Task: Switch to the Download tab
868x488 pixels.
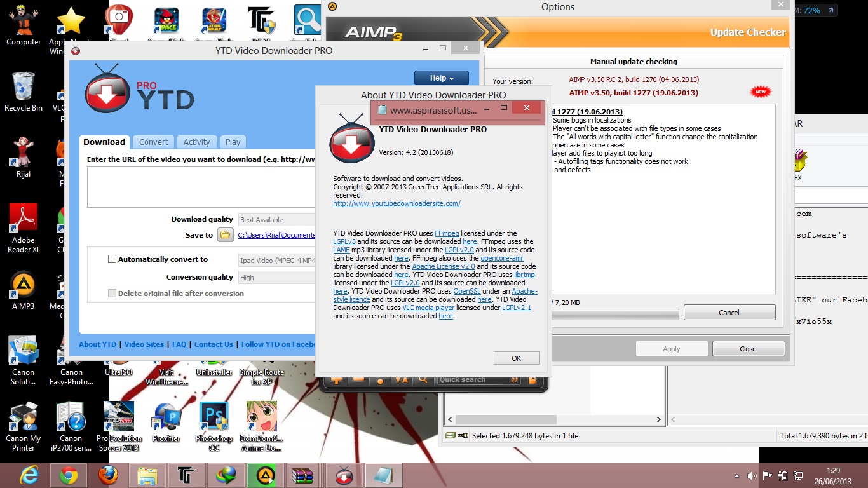Action: click(x=104, y=142)
